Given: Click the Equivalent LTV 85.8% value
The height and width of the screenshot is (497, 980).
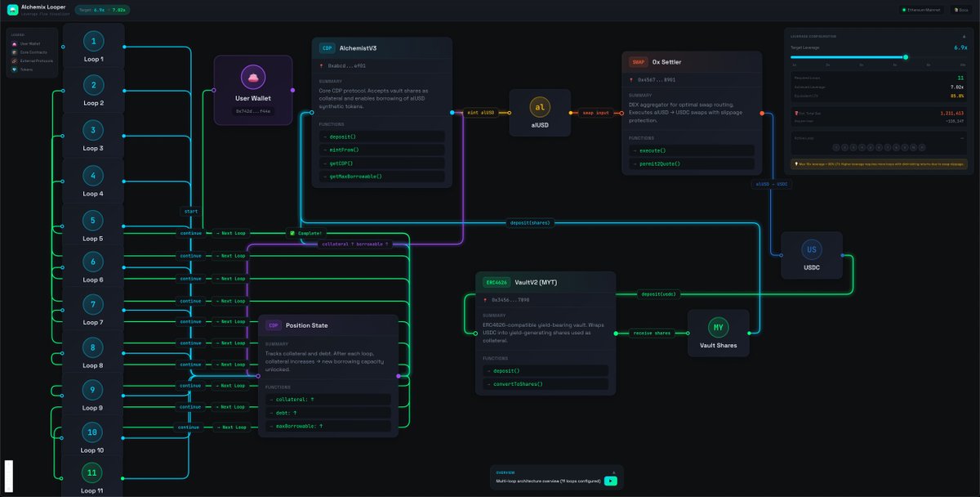Looking at the screenshot, I should click(x=957, y=96).
